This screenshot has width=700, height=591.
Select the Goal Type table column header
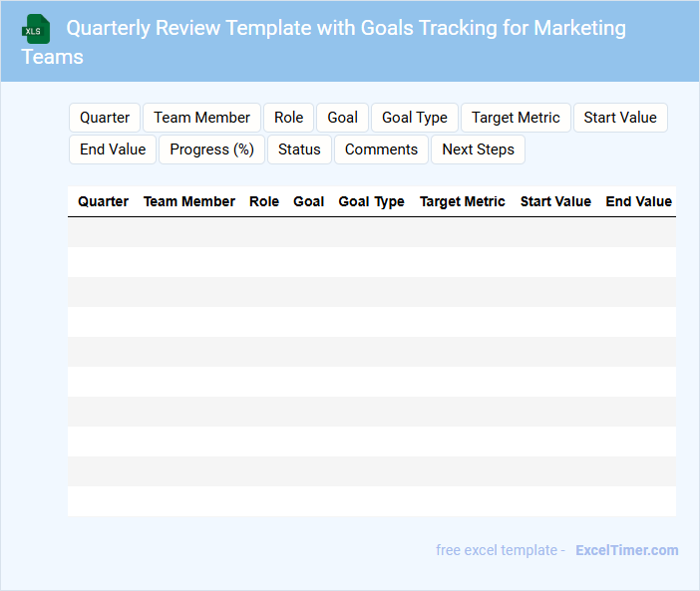371,201
